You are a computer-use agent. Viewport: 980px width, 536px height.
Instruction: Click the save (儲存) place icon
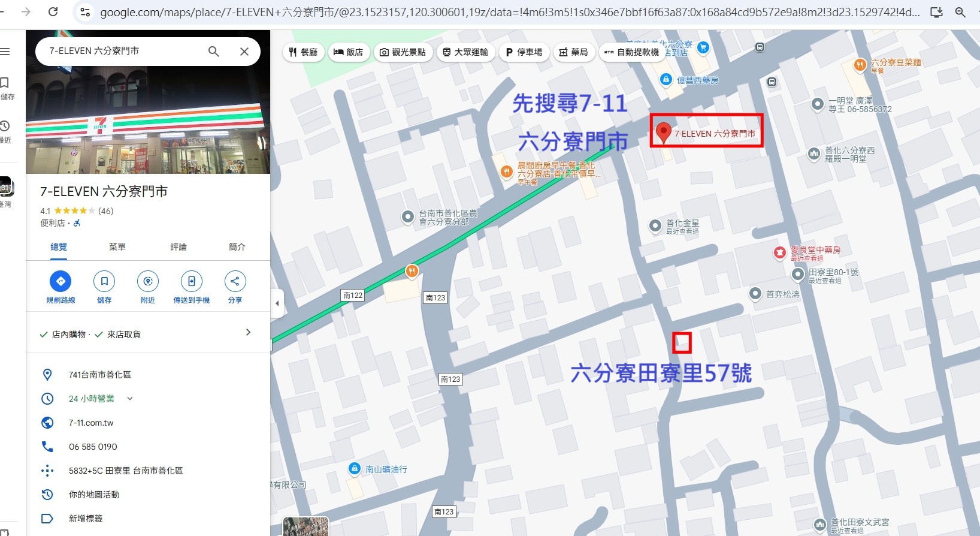[104, 281]
